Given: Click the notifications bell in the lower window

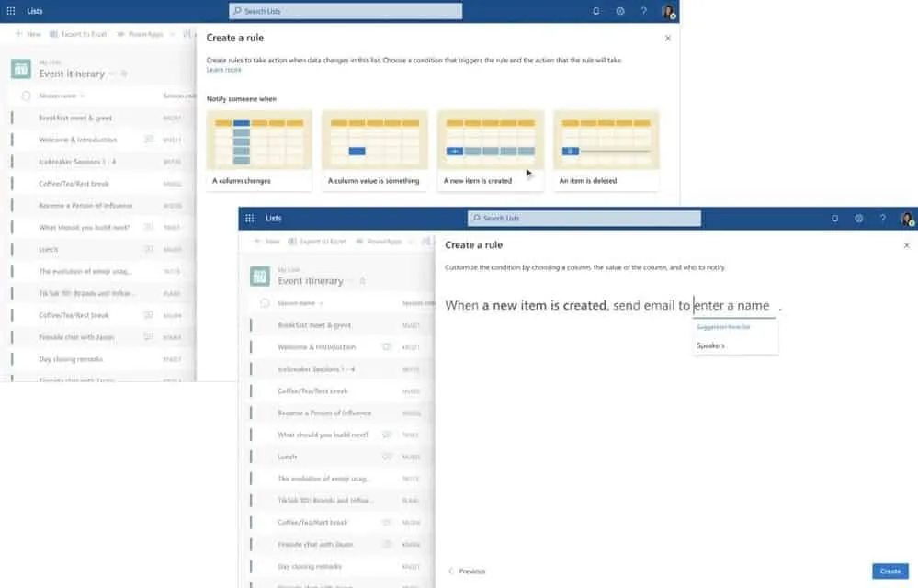Looking at the screenshot, I should (834, 219).
